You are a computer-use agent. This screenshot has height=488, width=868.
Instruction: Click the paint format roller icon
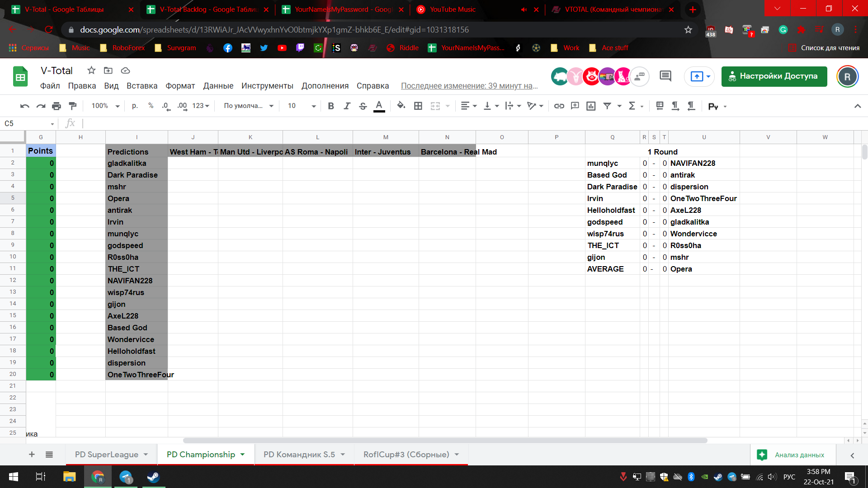(72, 106)
